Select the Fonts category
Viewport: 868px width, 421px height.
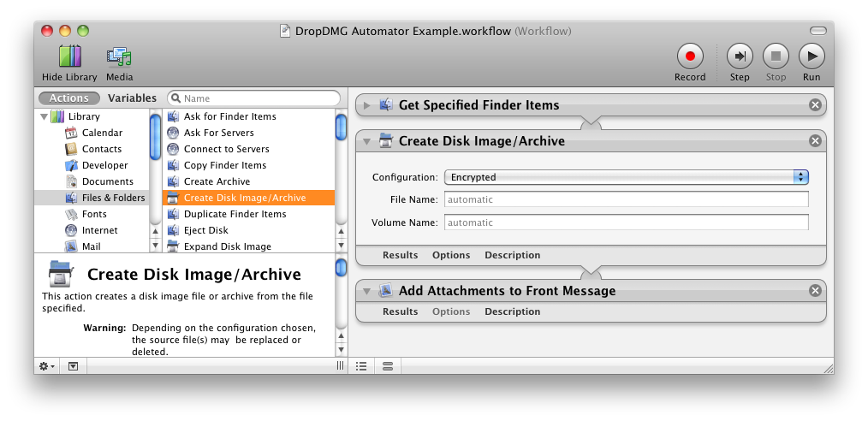[x=94, y=214]
